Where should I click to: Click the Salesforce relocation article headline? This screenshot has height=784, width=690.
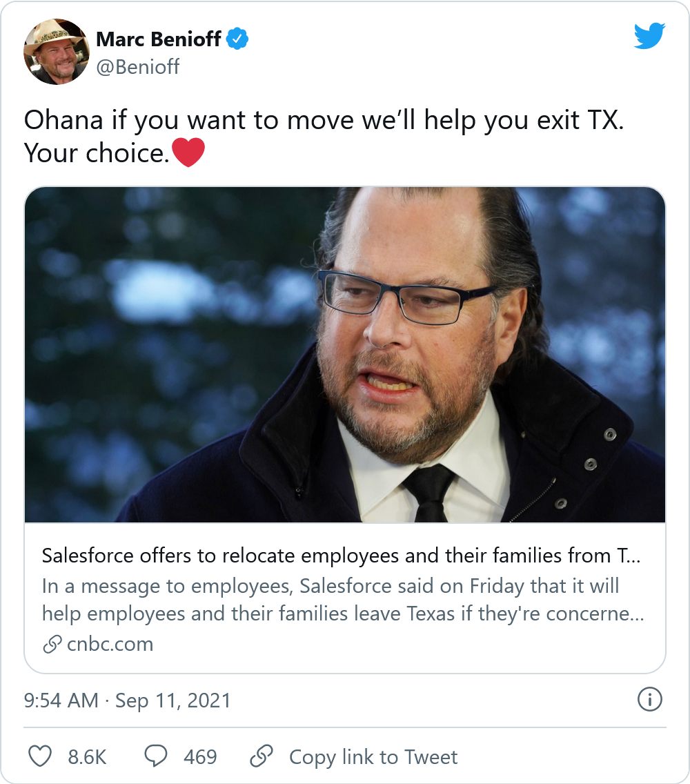click(342, 555)
